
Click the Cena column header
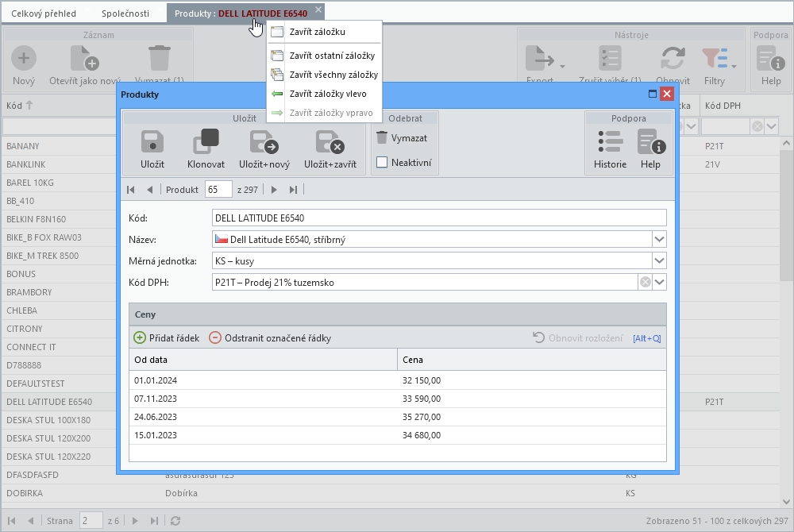click(x=532, y=360)
